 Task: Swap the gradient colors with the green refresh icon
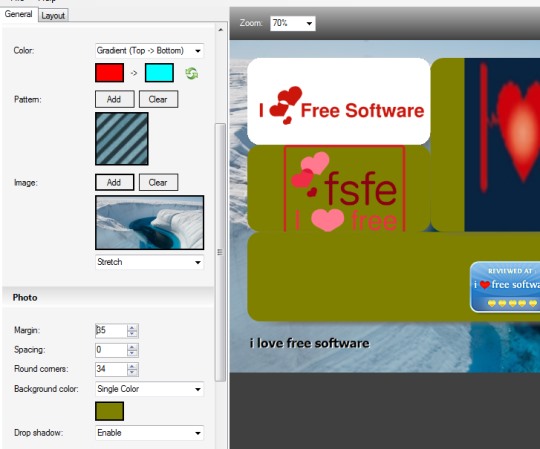click(x=191, y=73)
